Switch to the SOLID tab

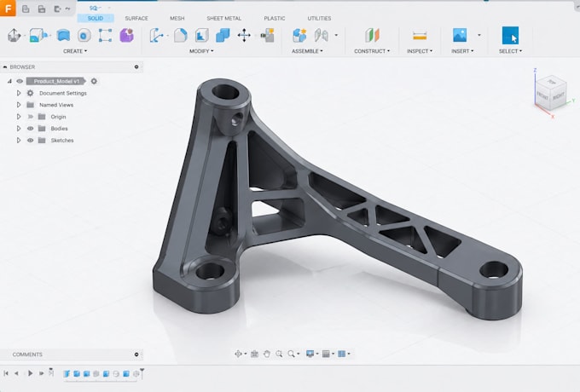(96, 18)
